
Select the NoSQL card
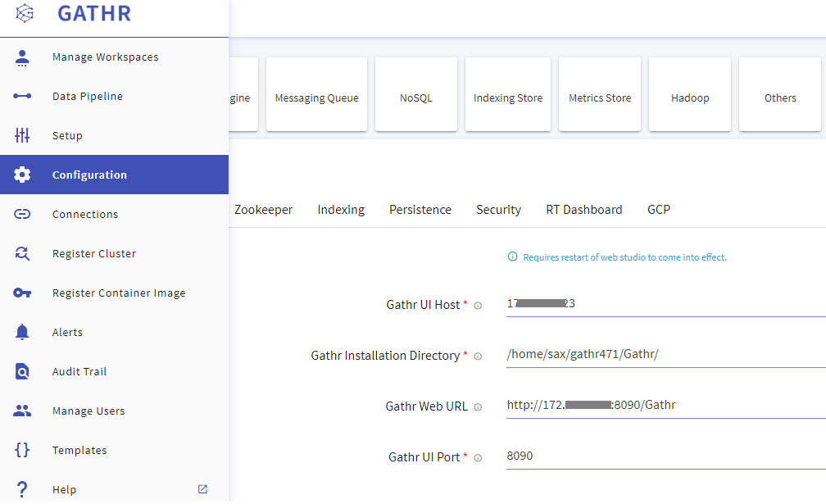416,94
